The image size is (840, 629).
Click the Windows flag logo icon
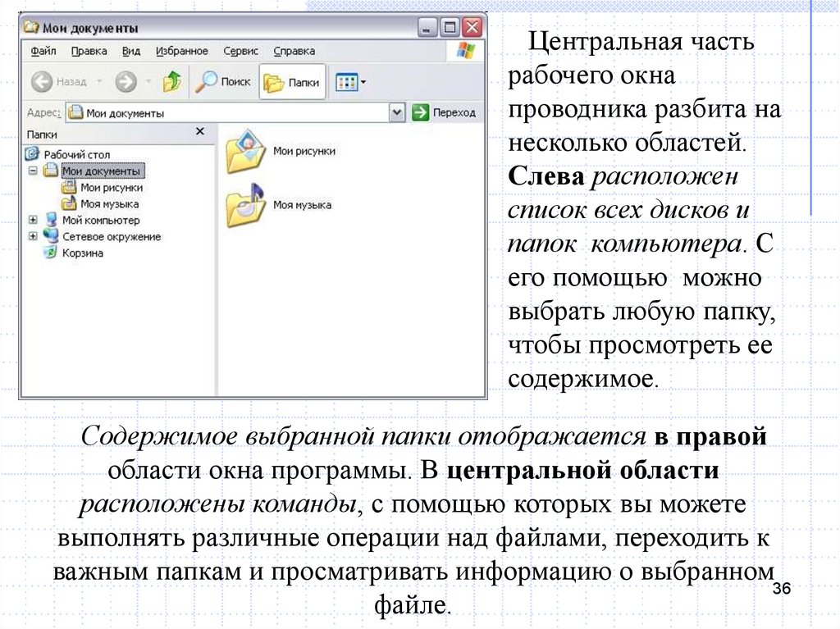(466, 51)
